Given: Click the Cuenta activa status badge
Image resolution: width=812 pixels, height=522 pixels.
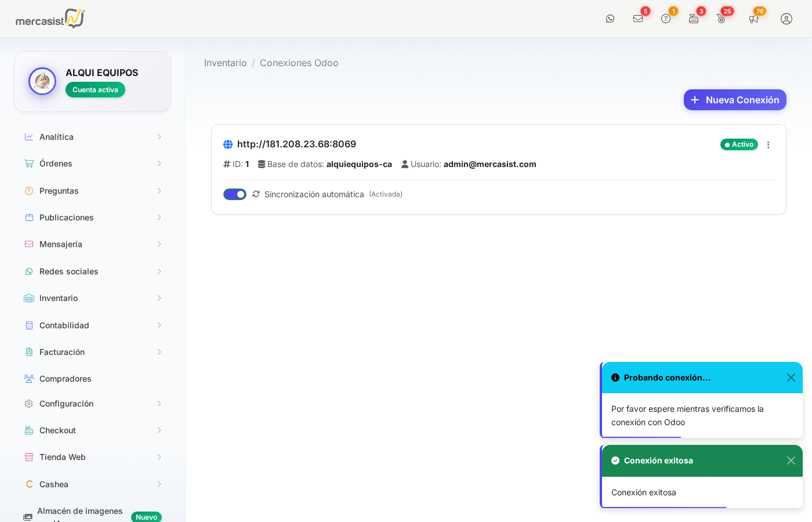Looking at the screenshot, I should pos(95,89).
